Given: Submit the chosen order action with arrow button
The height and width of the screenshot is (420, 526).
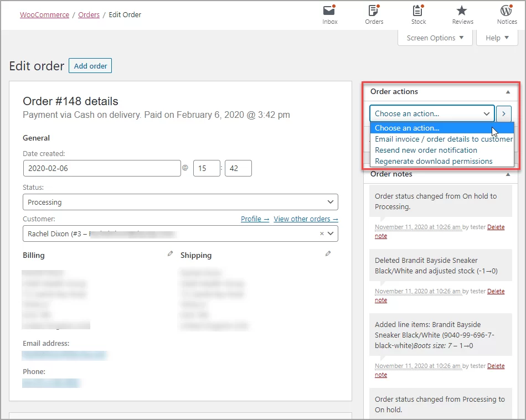Looking at the screenshot, I should pyautogui.click(x=503, y=113).
